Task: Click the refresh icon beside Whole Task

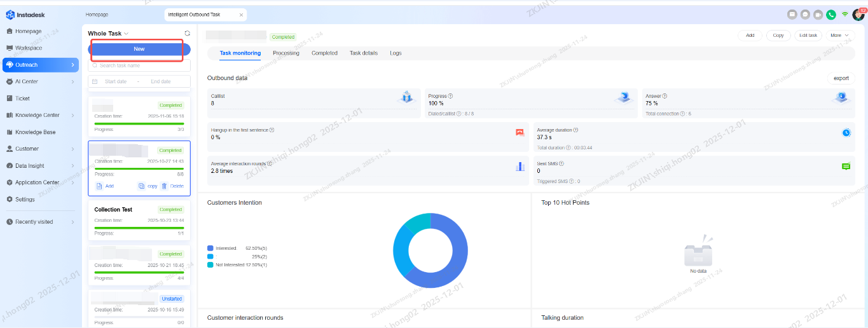Action: 187,34
